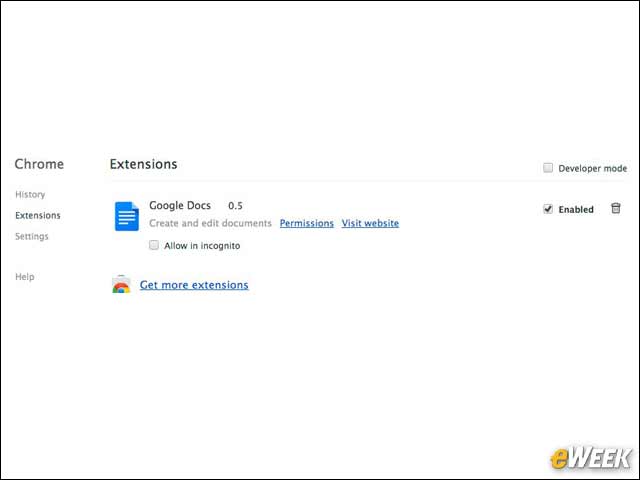Click the Google Docs extension icon
Image resolution: width=640 pixels, height=480 pixels.
pos(127,216)
